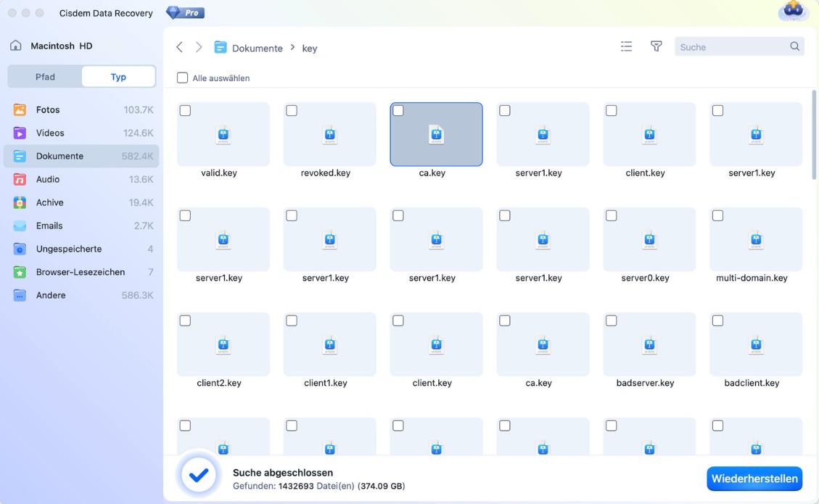819x504 pixels.
Task: Switch to the Pfad tab
Action: point(45,76)
